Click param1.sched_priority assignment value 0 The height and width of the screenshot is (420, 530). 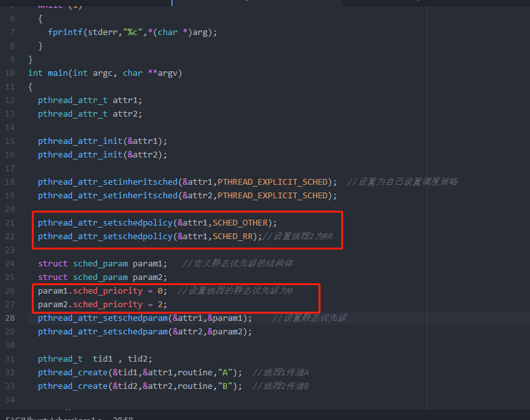tap(160, 291)
